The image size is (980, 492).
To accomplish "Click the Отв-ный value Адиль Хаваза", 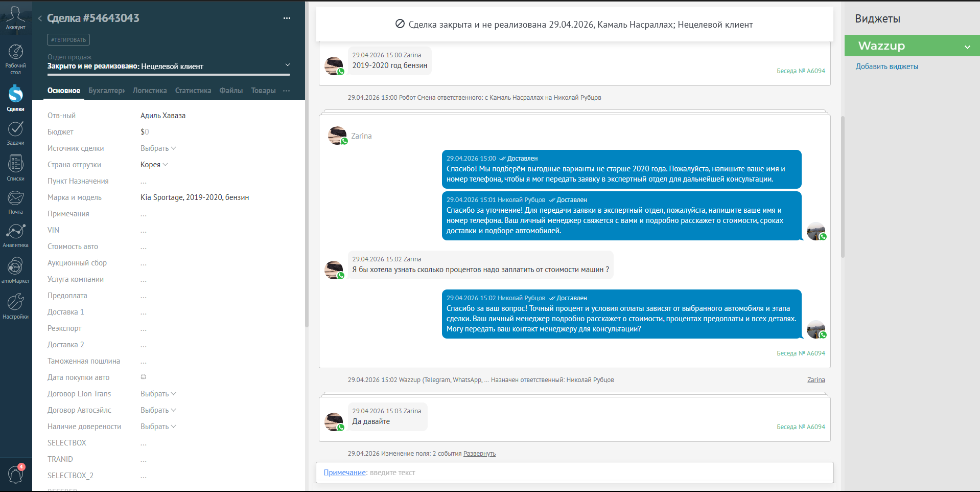I will [x=163, y=116].
